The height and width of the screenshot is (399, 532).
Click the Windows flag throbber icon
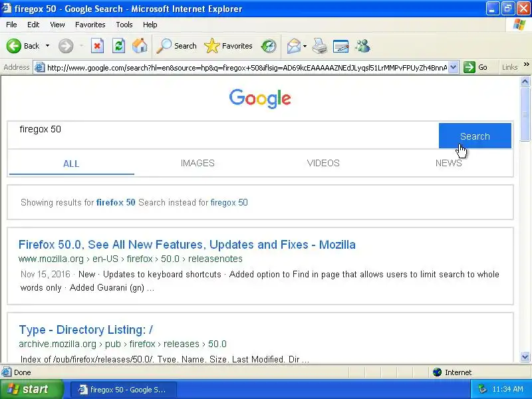tap(519, 25)
